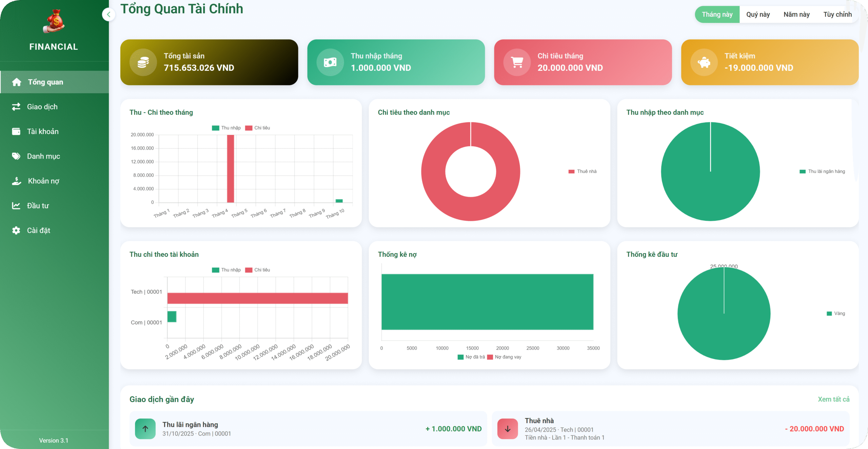Click the money bag FINANCIAL logo
The image size is (868, 449).
(54, 21)
